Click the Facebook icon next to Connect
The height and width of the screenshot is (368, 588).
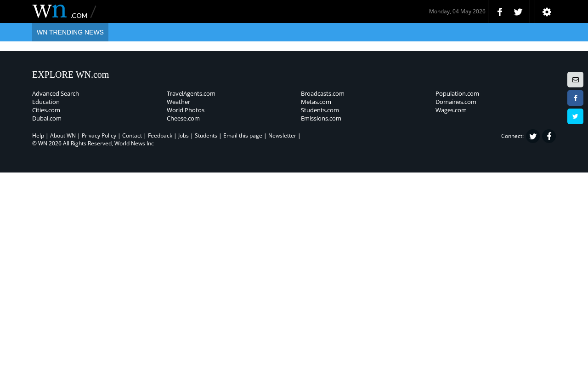click(549, 136)
